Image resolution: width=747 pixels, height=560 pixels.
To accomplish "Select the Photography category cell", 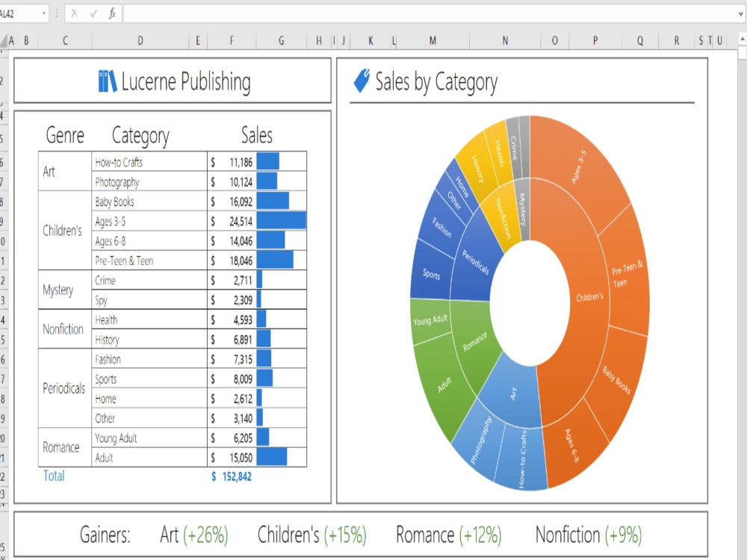I will (149, 182).
